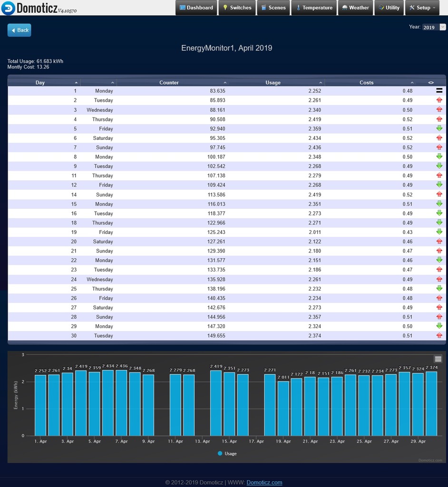The height and width of the screenshot is (487, 448).
Task: Click the green down arrow for day 18
Action: coord(439,223)
